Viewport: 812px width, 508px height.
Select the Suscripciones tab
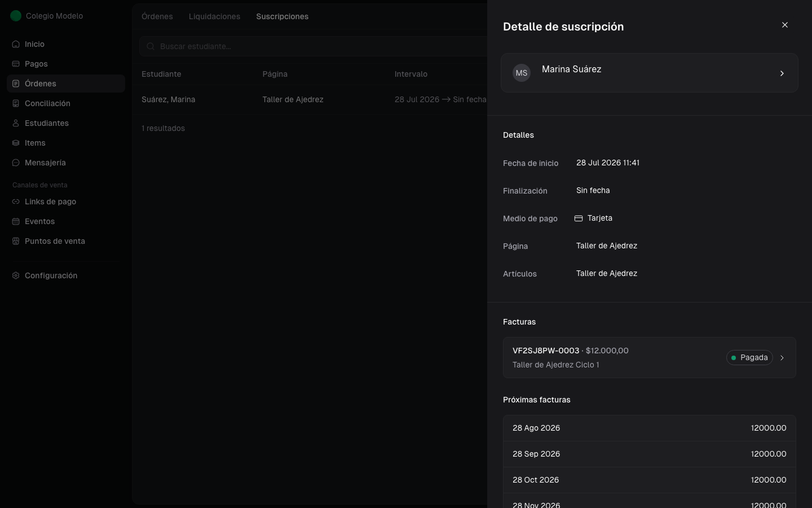point(283,16)
